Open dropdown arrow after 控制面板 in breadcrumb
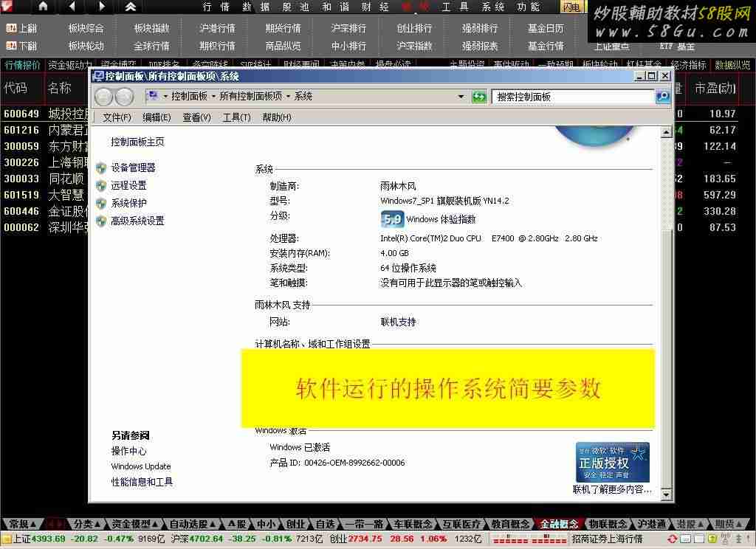Image resolution: width=756 pixels, height=549 pixels. (213, 97)
